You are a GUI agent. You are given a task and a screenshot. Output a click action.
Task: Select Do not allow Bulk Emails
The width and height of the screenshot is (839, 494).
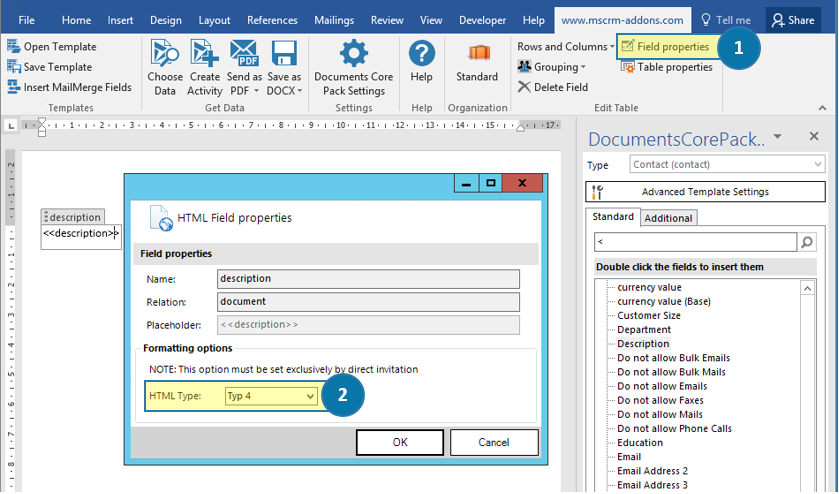pyautogui.click(x=673, y=358)
